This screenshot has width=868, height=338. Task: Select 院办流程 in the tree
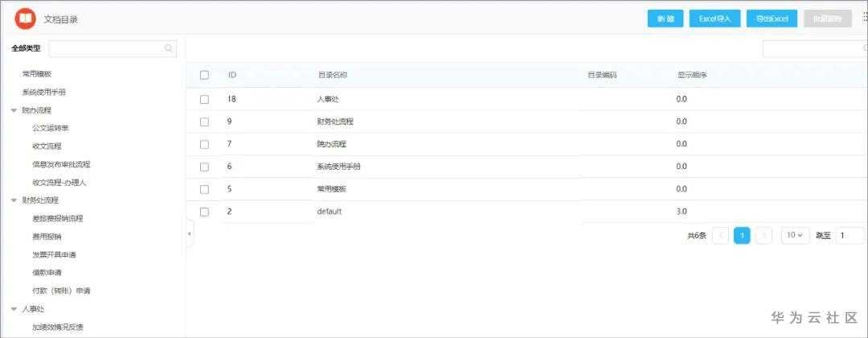[36, 110]
